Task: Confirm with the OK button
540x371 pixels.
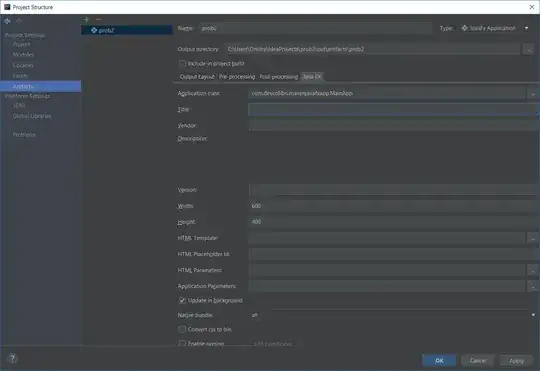Action: (x=439, y=360)
